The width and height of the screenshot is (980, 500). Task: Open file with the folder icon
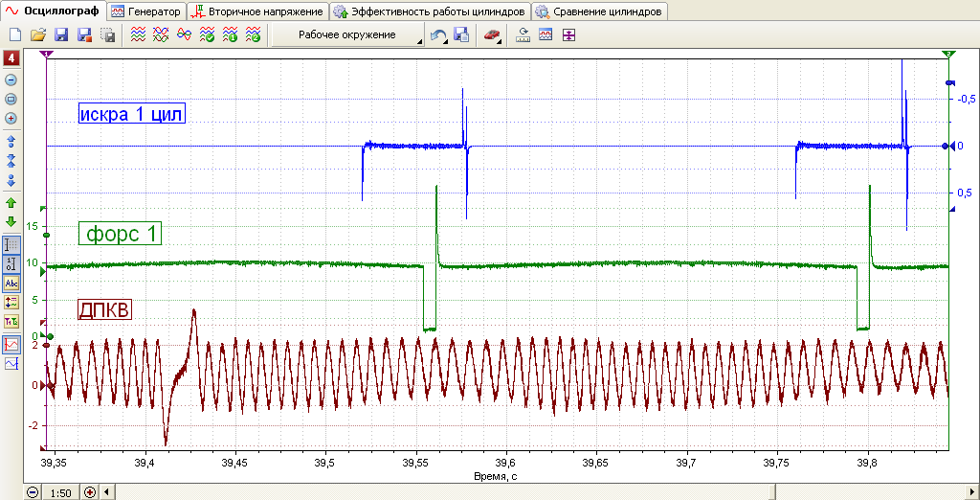point(38,35)
